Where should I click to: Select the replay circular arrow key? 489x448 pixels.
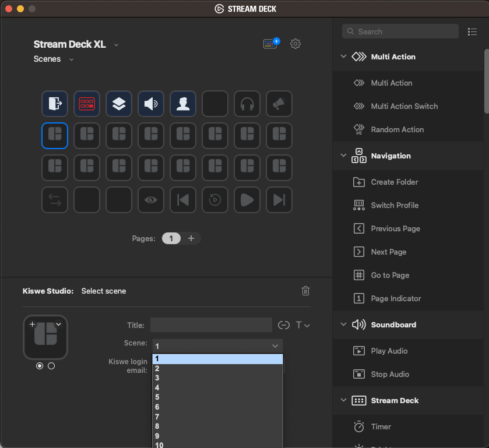coord(215,200)
